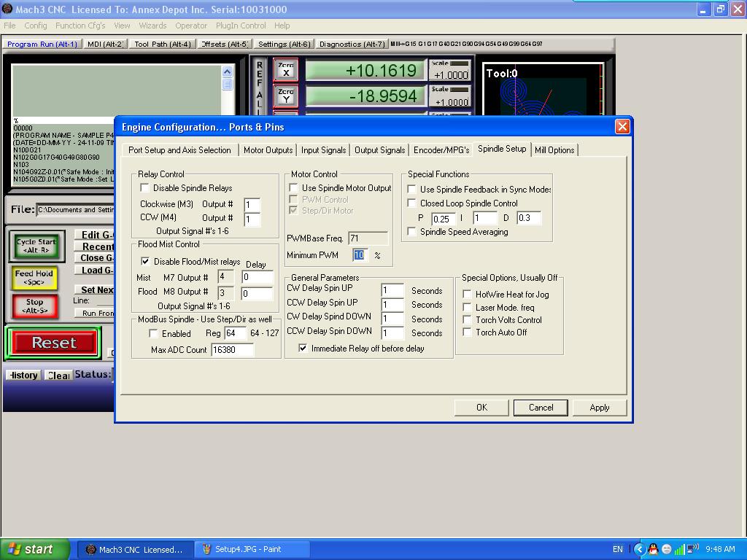Open the Mill Options tab
This screenshot has width=747, height=560.
(x=554, y=150)
